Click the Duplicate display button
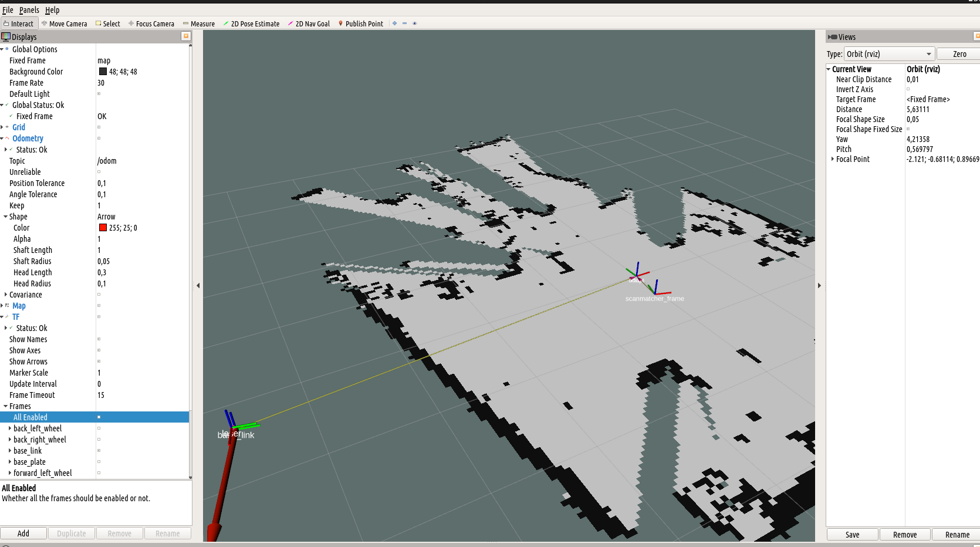Viewport: 980px width, 547px height. 72,534
